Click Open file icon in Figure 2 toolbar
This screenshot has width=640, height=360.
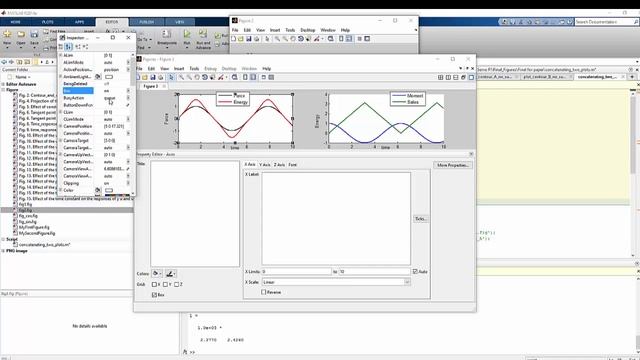point(241,39)
